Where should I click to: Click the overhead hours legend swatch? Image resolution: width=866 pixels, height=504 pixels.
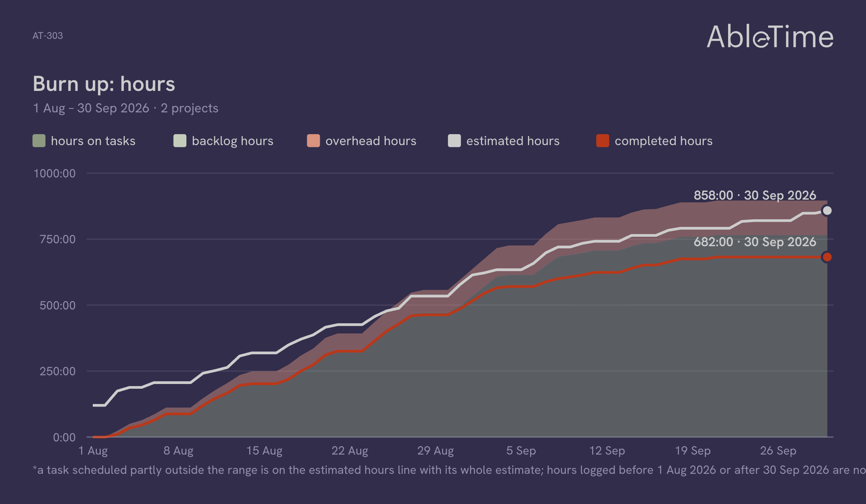[x=313, y=141]
